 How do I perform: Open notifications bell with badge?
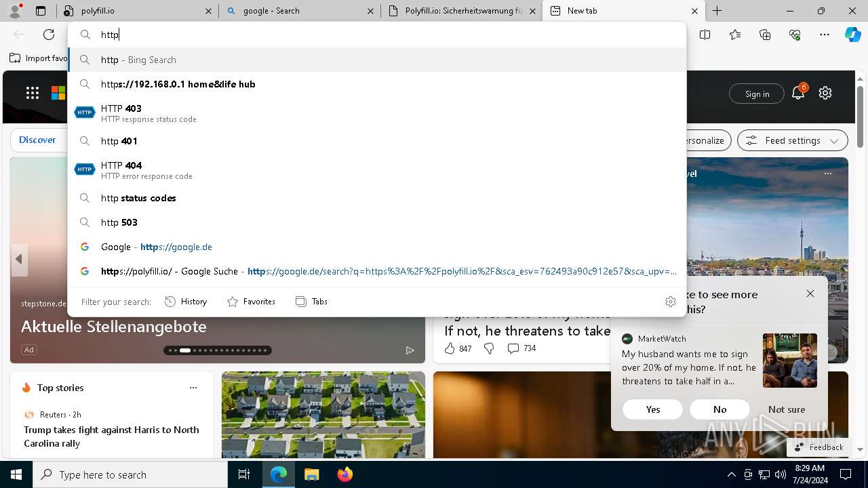798,93
